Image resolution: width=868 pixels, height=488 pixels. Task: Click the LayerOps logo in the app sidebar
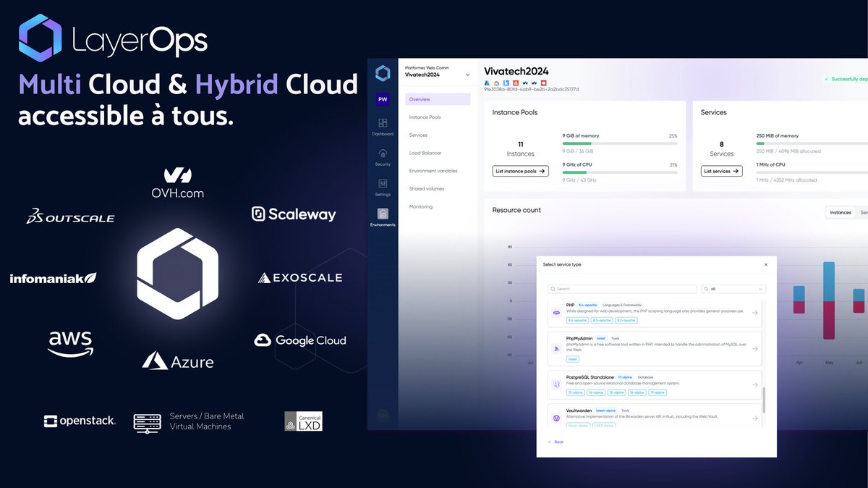383,75
